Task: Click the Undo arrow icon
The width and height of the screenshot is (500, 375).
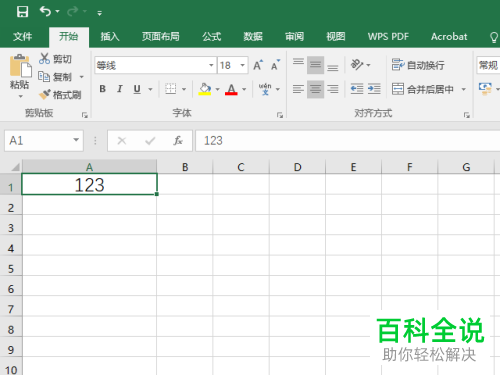Action: coord(45,11)
